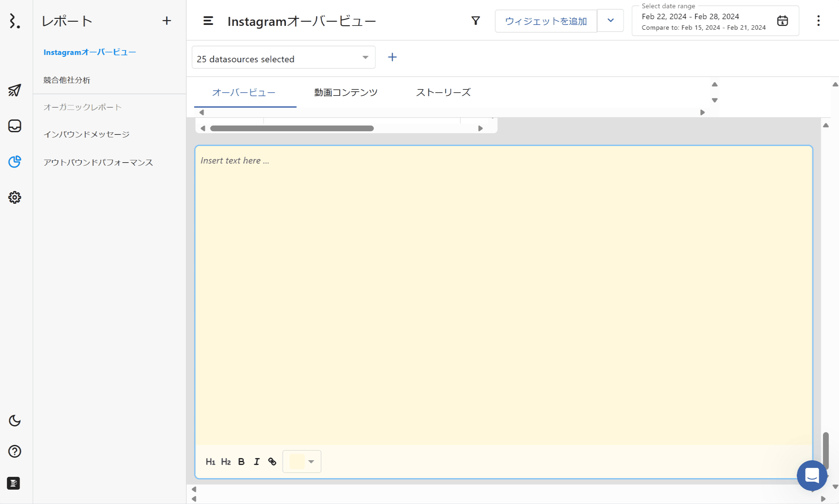
Task: Switch to the 動画コンテンツ tab
Action: [x=346, y=92]
